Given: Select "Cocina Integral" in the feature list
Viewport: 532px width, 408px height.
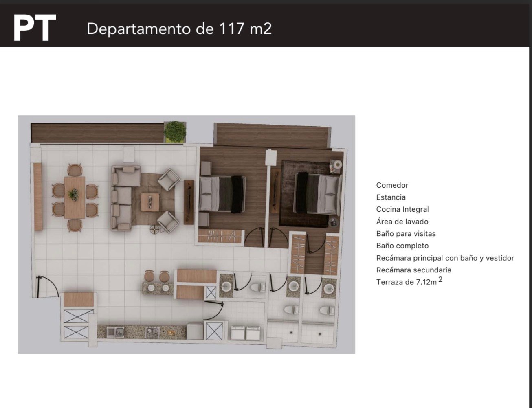Looking at the screenshot, I should click(x=402, y=209).
